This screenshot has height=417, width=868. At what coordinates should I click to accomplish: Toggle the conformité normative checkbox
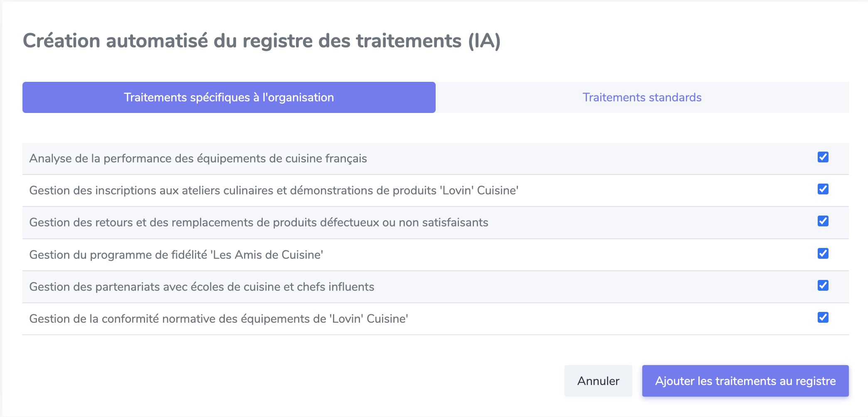[823, 317]
